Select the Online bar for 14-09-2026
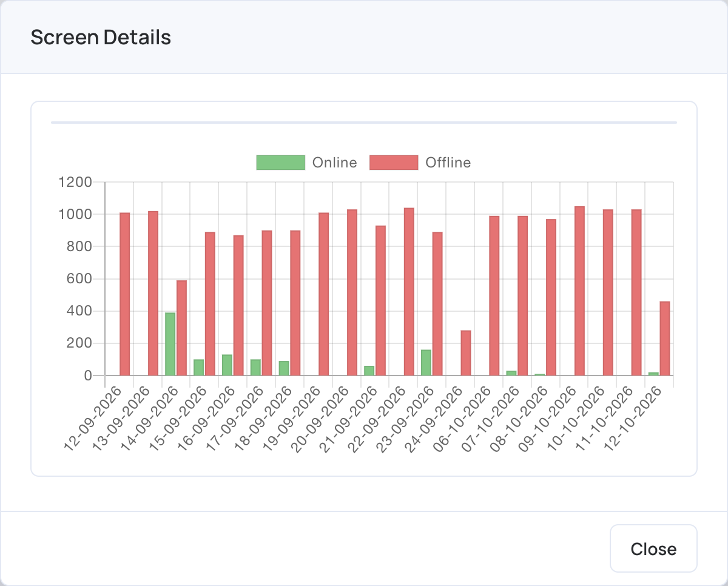Screen dimensions: 728x586 pos(170,344)
